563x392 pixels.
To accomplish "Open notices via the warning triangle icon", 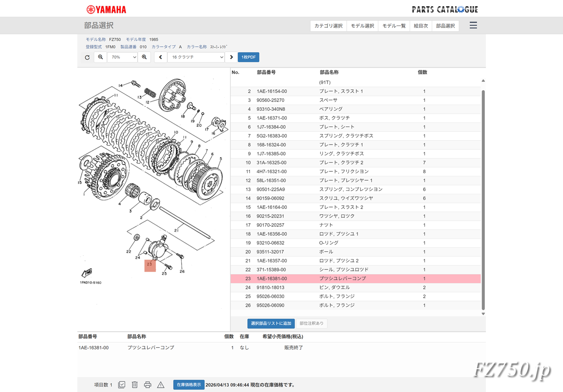I will point(161,384).
